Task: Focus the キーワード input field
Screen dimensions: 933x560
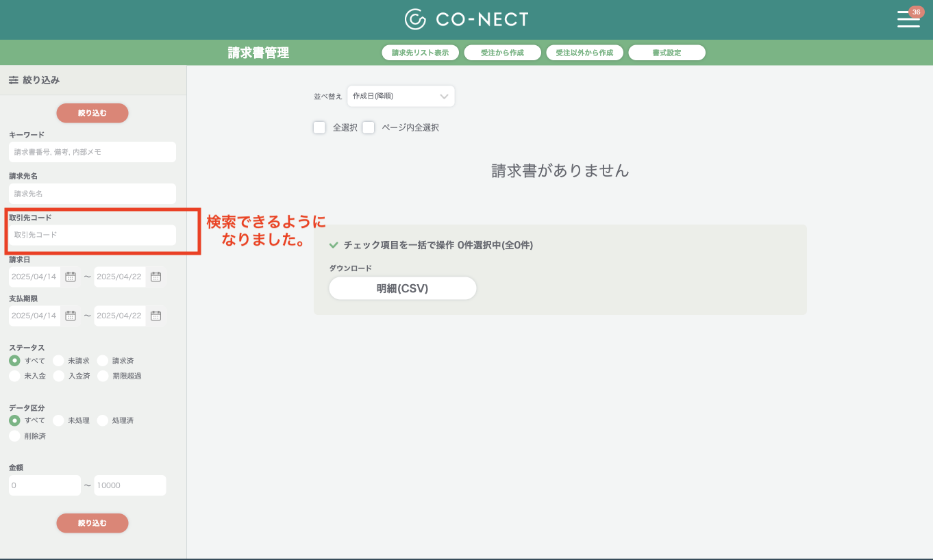Action: click(x=92, y=152)
